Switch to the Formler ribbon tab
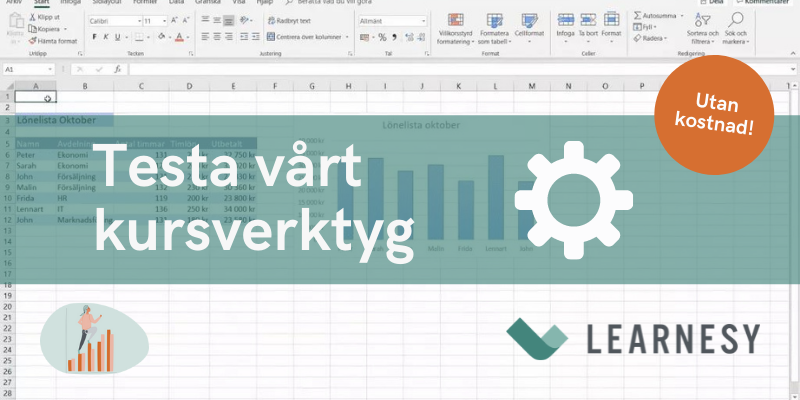Viewport: 800px width, 400px height. [x=145, y=2]
